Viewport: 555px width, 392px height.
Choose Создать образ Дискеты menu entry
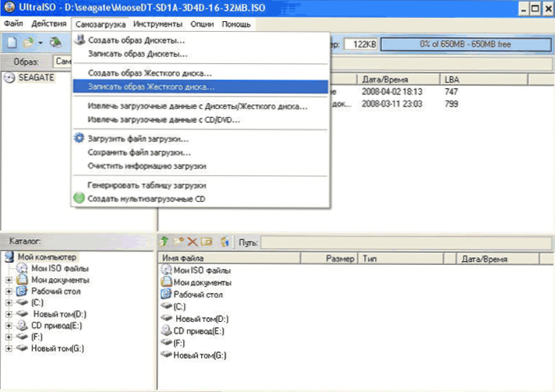coord(200,41)
